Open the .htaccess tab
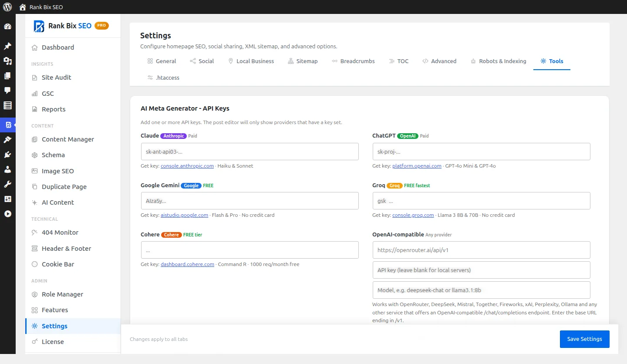Viewport: 627px width, 364px height. point(163,78)
